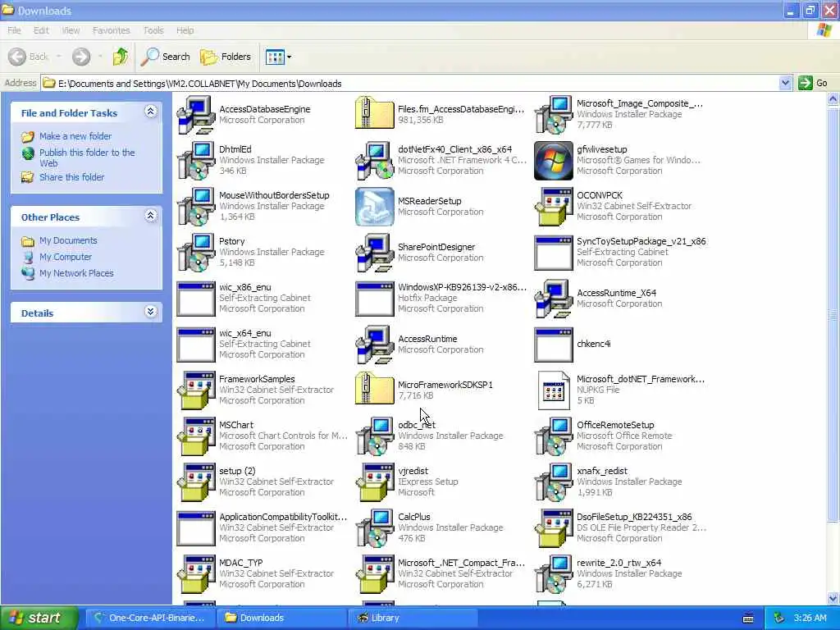Image resolution: width=840 pixels, height=630 pixels.
Task: Click the scrollbar down arrow
Action: pos(833,598)
